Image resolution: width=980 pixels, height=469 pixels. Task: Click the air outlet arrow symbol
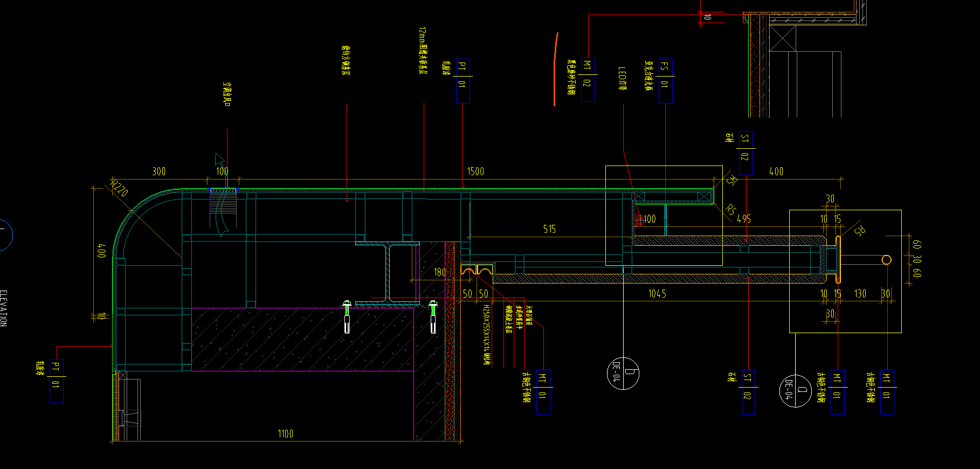coord(222,195)
